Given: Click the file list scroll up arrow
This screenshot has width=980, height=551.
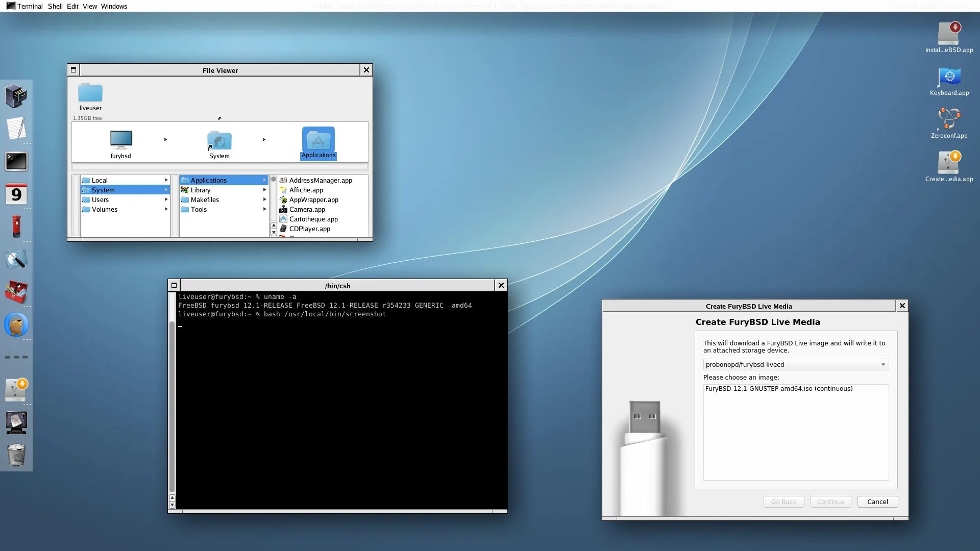Looking at the screenshot, I should (274, 226).
